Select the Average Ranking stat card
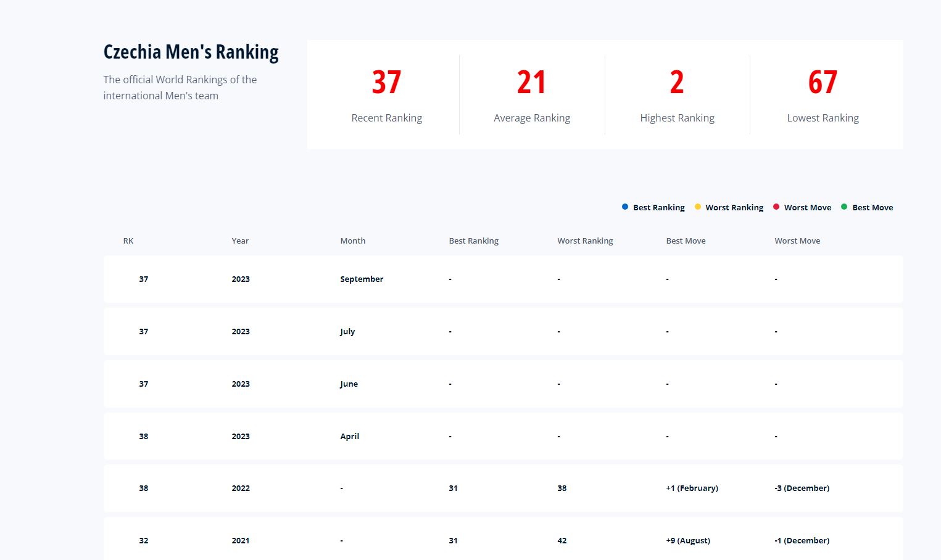941x560 pixels. (532, 95)
